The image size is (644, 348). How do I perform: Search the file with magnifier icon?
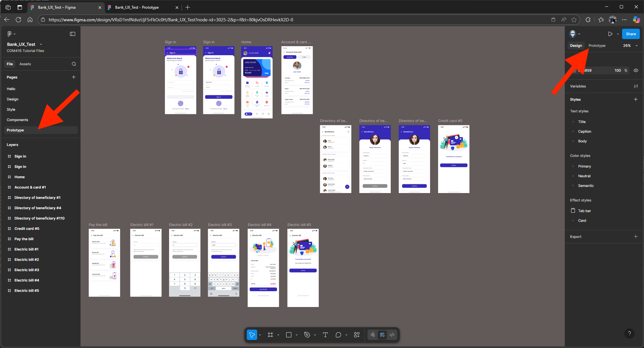click(x=74, y=64)
